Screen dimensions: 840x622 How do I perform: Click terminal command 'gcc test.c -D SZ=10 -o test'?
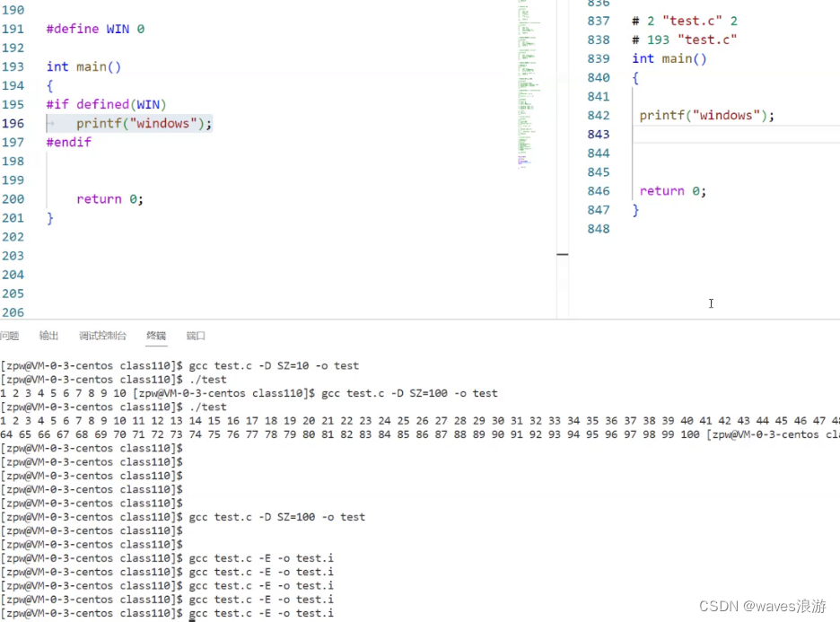click(x=274, y=366)
